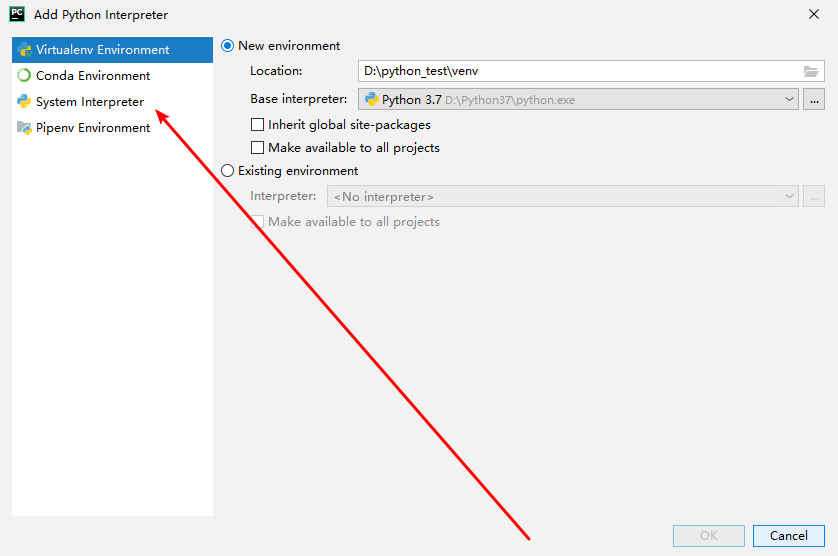Click the OK button
This screenshot has width=838, height=556.
[709, 536]
